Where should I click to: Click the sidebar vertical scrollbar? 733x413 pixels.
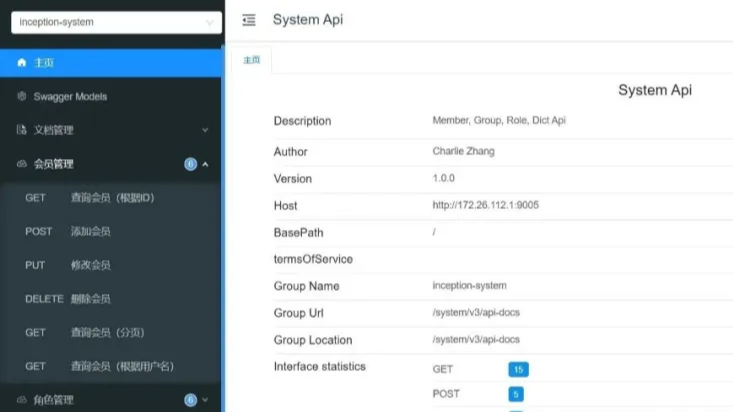(x=223, y=228)
